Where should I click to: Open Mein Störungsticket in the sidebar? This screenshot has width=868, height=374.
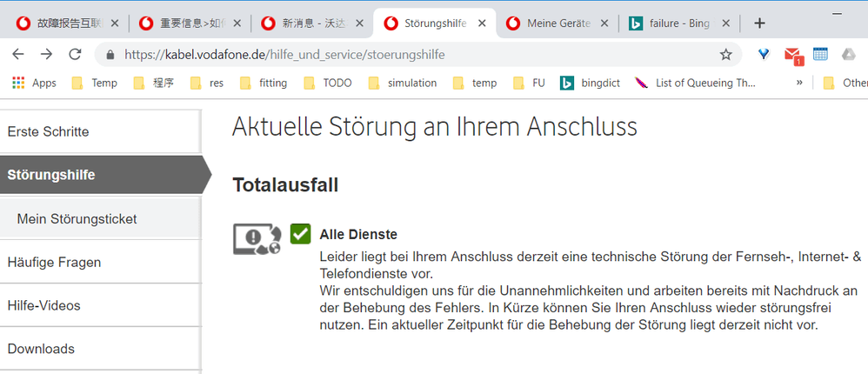coord(77,218)
